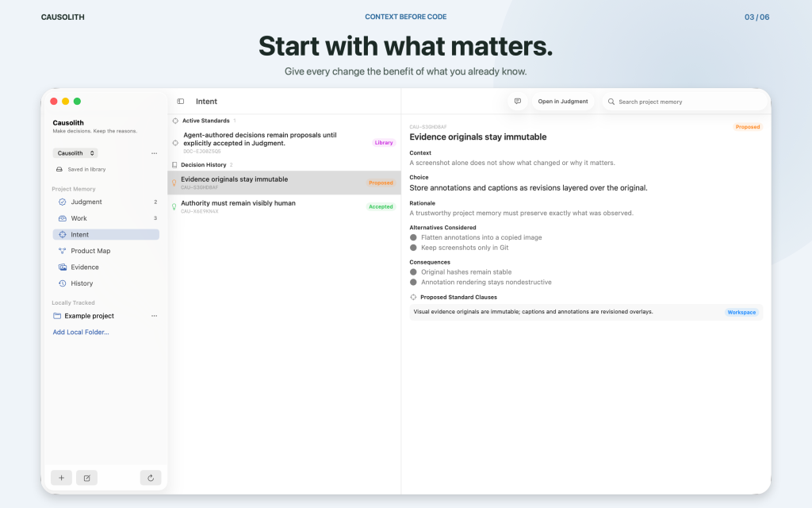Click the Rationale text about trustworthy memory
This screenshot has height=508, width=812.
(x=521, y=213)
